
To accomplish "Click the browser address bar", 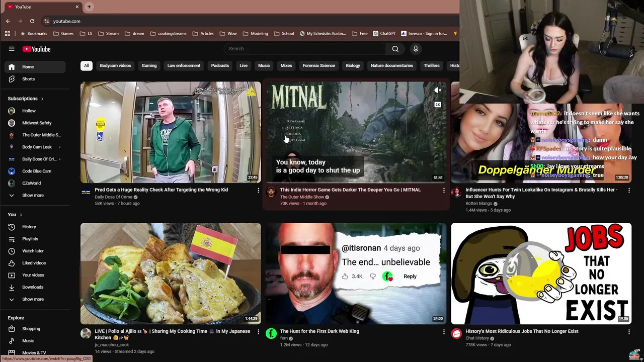I will pyautogui.click(x=249, y=21).
